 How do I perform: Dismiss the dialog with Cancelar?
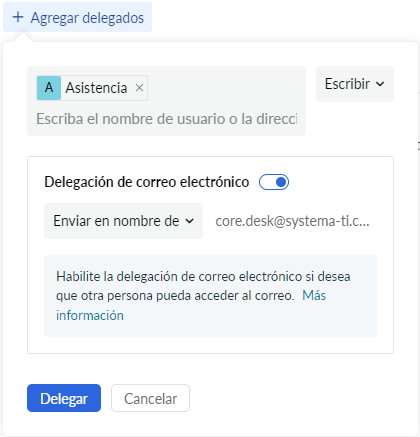[x=150, y=398]
